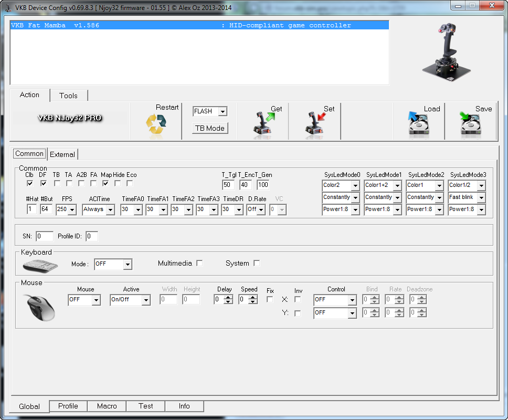Open the X Control dropdown
Viewport: 508px width, 420px height.
[352, 300]
